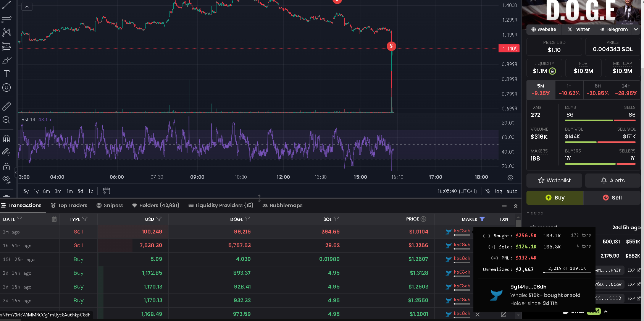Open chart time zone menu 16:05:40 (UTC+1)

coord(457,191)
